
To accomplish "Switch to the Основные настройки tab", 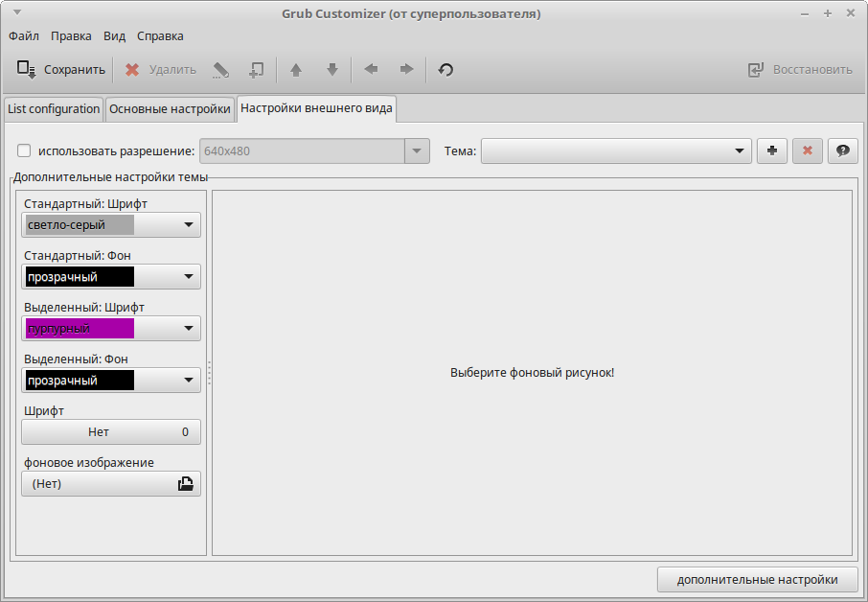I will (x=170, y=109).
